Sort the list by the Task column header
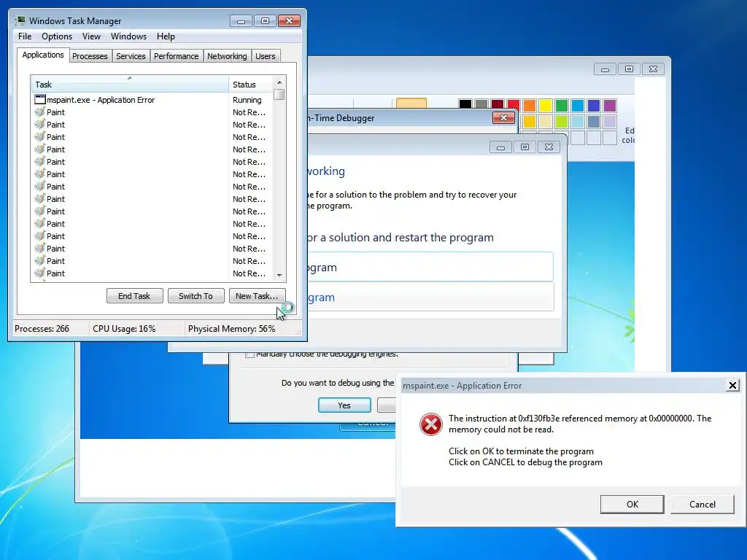 click(x=130, y=85)
